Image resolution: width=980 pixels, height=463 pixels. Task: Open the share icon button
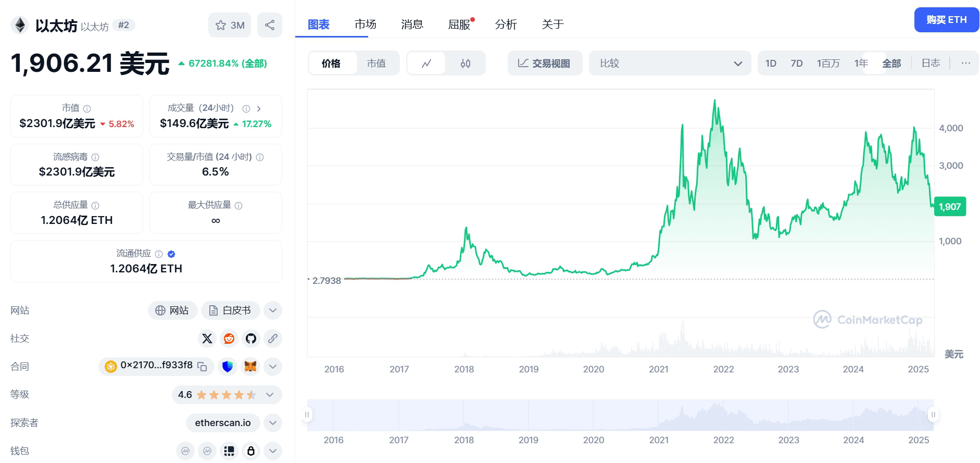pyautogui.click(x=270, y=25)
